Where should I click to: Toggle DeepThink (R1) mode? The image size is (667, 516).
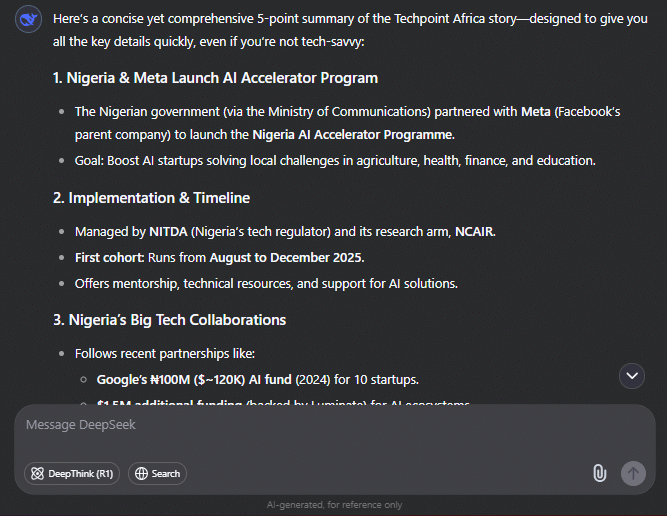72,473
